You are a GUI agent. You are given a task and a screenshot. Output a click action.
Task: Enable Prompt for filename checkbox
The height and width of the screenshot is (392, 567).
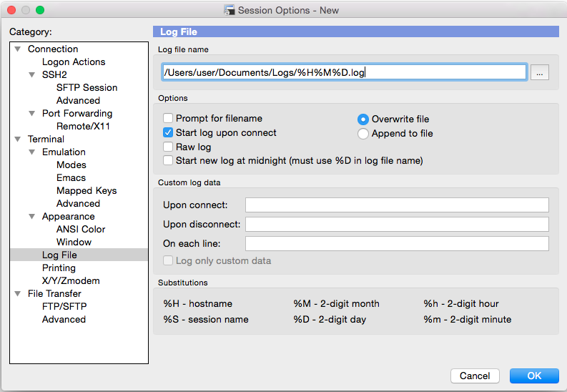coord(168,118)
